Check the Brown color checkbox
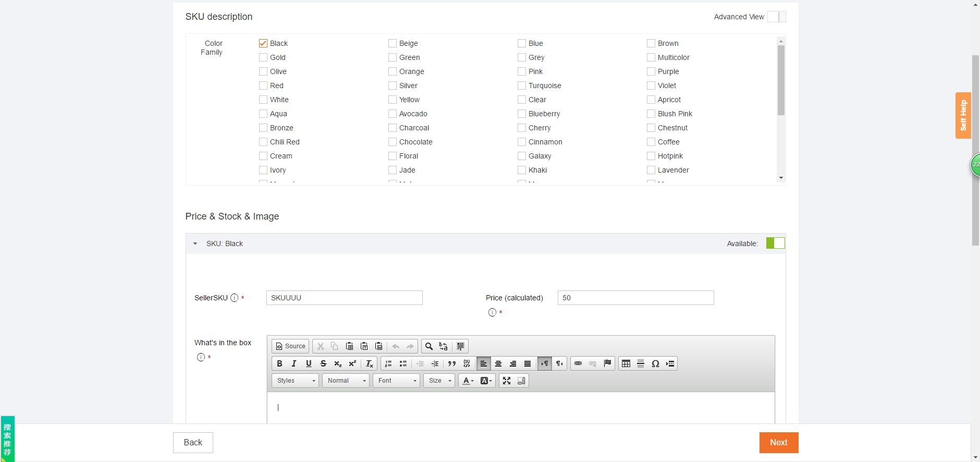This screenshot has width=980, height=462. click(651, 43)
